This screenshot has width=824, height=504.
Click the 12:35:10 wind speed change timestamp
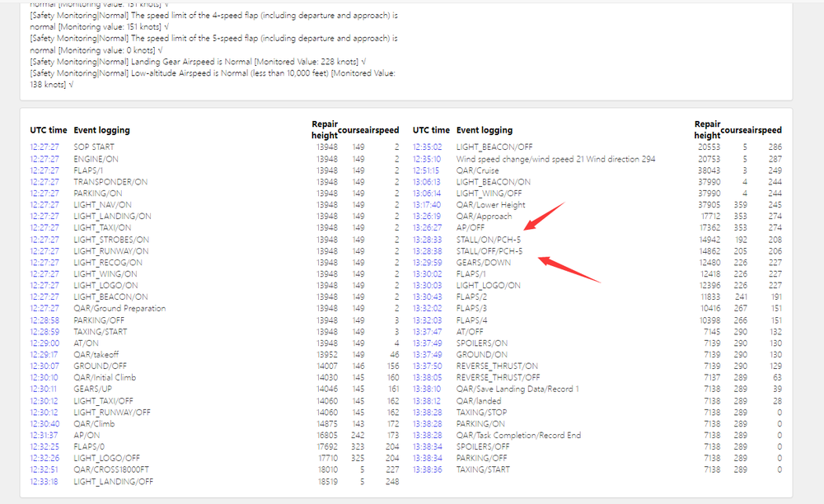pos(427,158)
